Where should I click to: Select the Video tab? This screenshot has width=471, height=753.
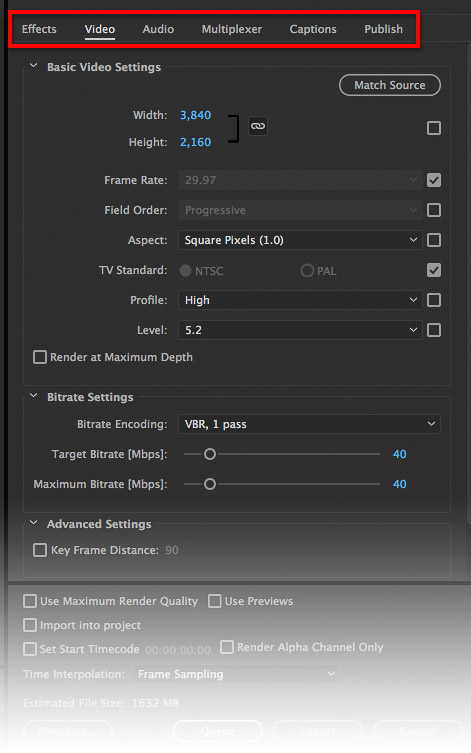[100, 29]
